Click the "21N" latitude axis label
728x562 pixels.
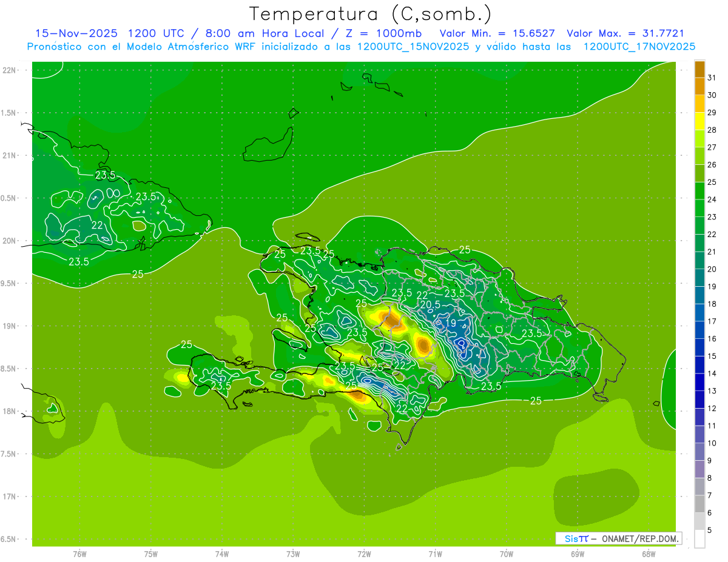[10, 156]
